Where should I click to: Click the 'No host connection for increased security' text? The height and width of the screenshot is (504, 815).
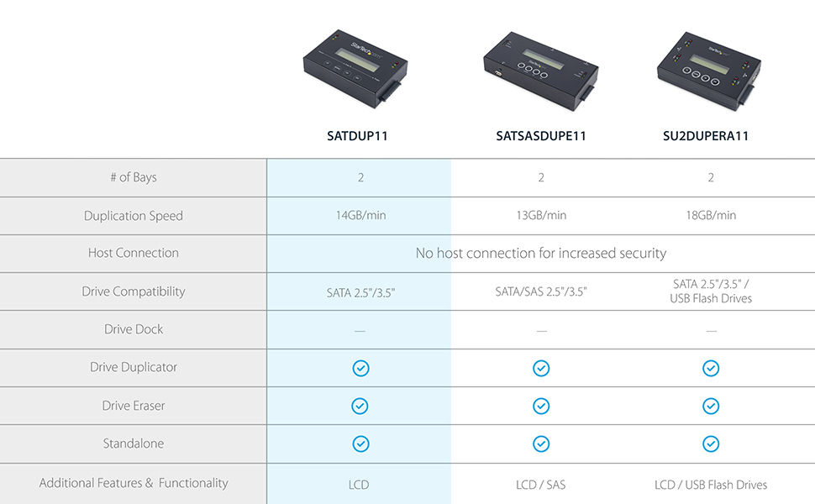(x=541, y=253)
